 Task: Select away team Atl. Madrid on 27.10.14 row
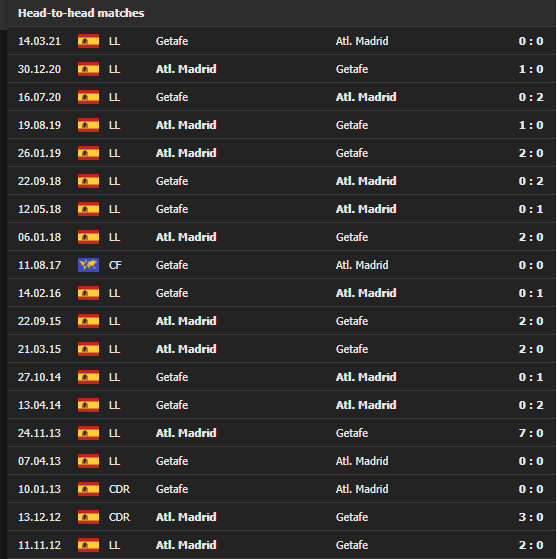(366, 377)
